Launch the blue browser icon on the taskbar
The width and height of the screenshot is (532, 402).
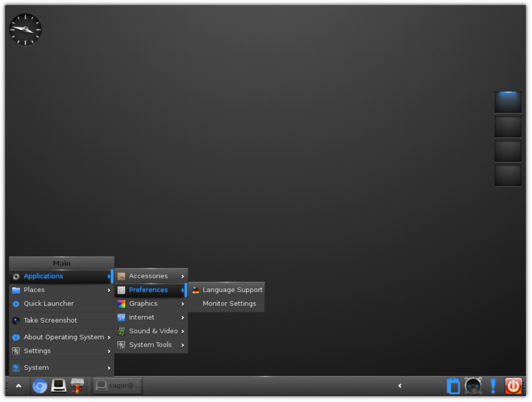pos(39,385)
